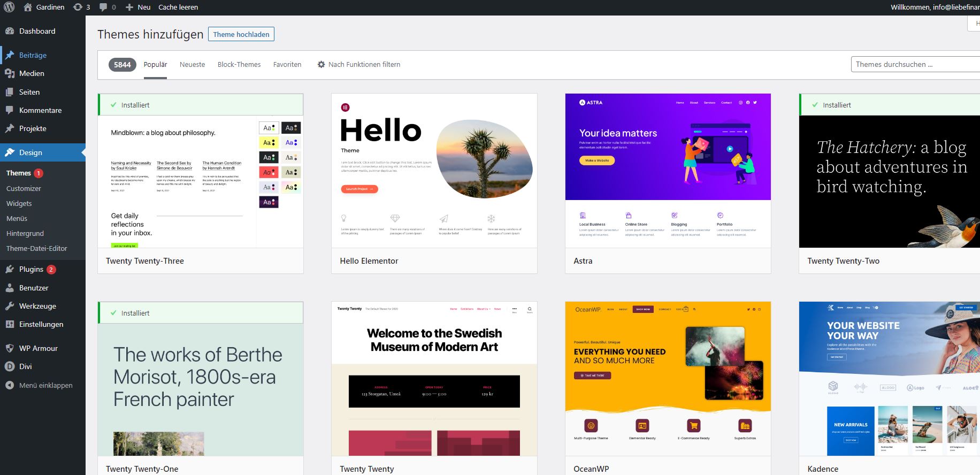Screen dimensions: 980x475
Task: Click the Einstellungen sliders icon
Action: pyautogui.click(x=10, y=324)
